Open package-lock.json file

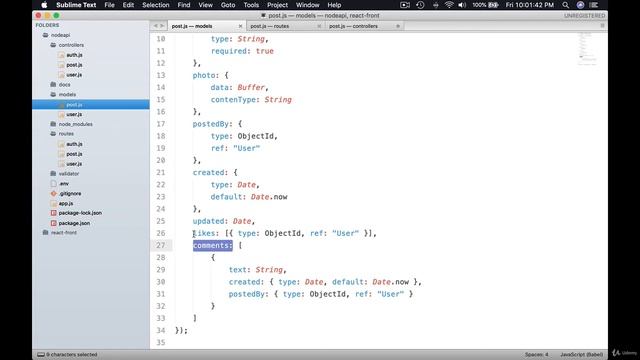tap(80, 213)
